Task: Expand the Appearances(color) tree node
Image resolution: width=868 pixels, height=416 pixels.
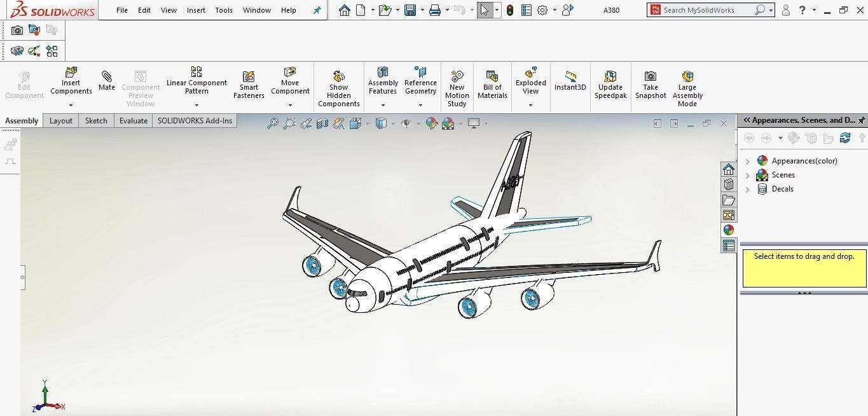Action: pos(748,162)
